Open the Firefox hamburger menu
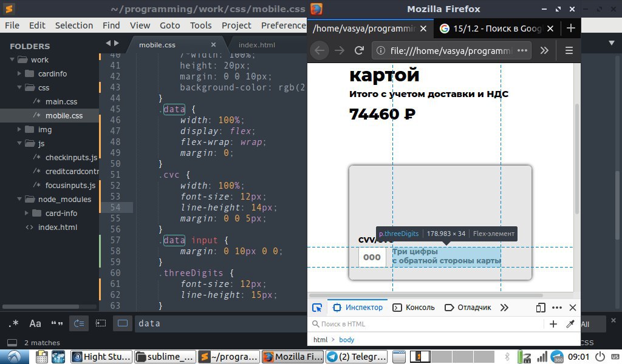Screen dimensions: 622x364 pyautogui.click(x=569, y=51)
